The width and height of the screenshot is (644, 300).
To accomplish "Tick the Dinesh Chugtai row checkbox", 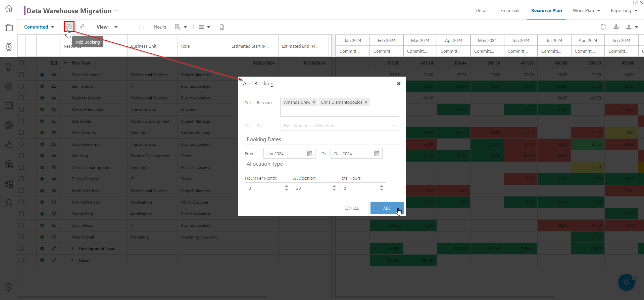I will 21,179.
